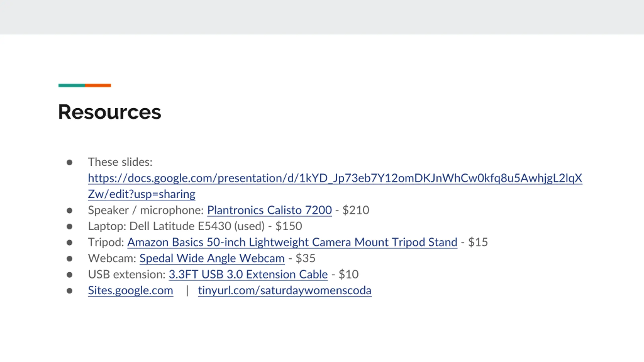This screenshot has width=644, height=362.
Task: Click the teal segment of accent bar
Action: point(72,85)
